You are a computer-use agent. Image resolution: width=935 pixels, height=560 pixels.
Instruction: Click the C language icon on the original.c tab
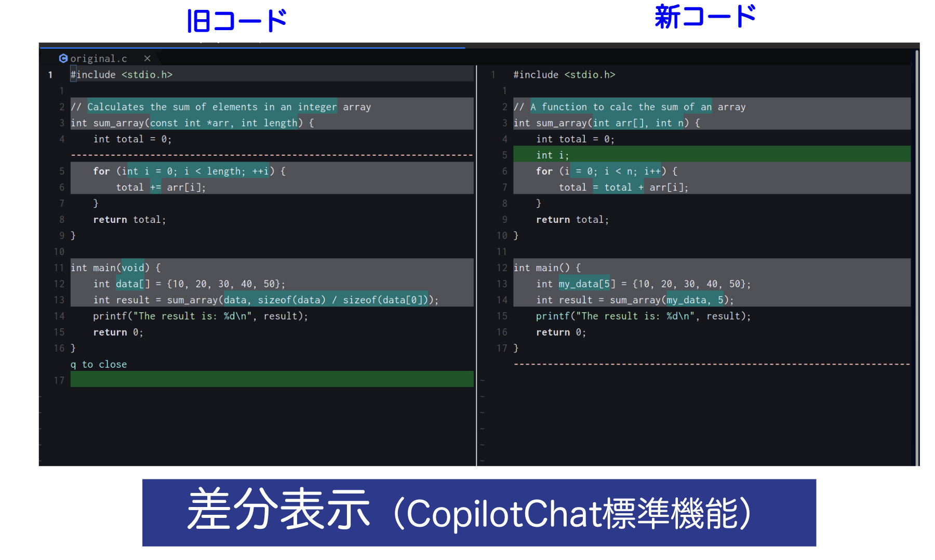pyautogui.click(x=63, y=58)
